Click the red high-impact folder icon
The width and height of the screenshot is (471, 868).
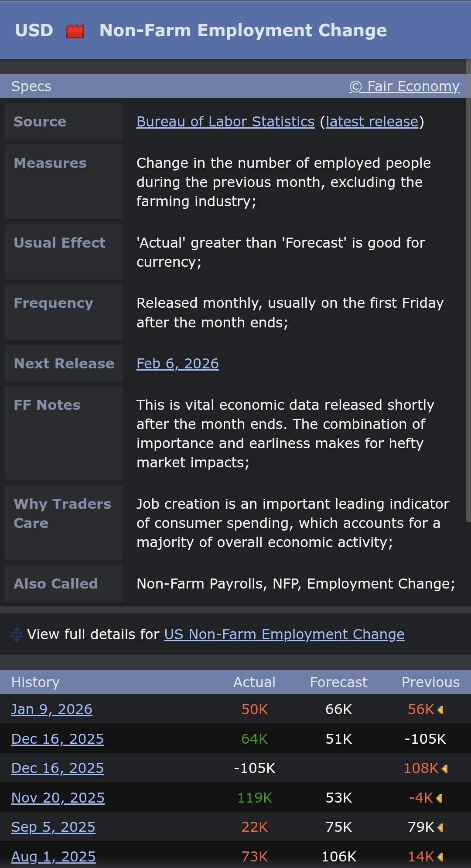(x=75, y=31)
